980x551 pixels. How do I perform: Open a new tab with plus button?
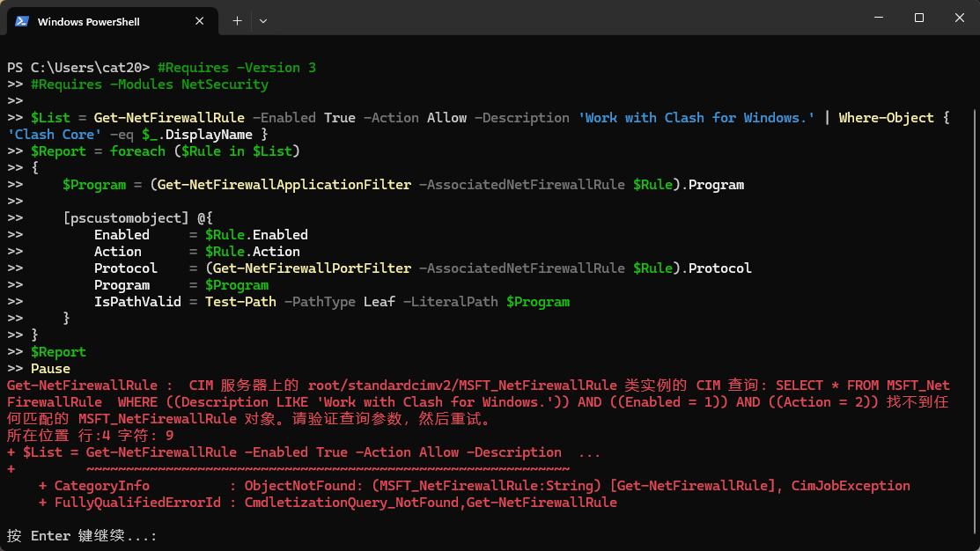237,20
